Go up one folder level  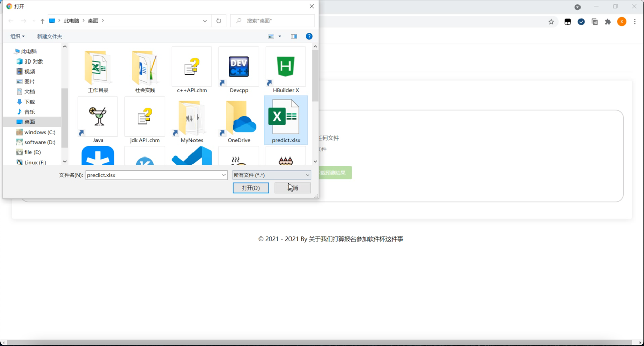tap(42, 21)
